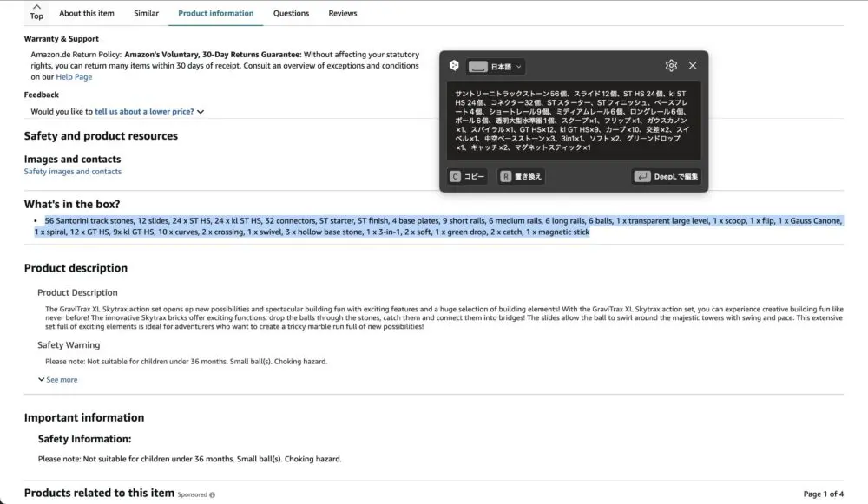Expand tell us about a lower price
The height and width of the screenshot is (504, 868).
149,111
